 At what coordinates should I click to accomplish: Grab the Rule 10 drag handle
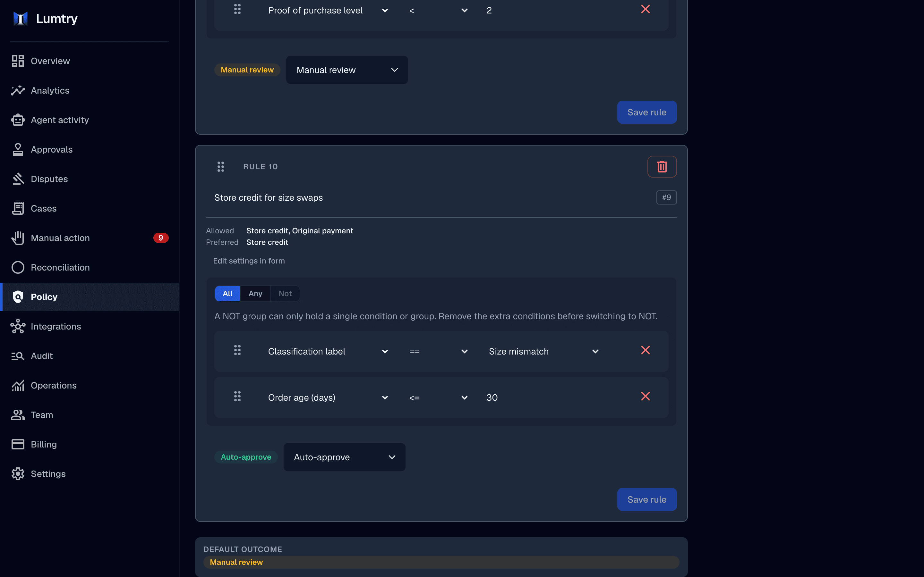pyautogui.click(x=221, y=166)
